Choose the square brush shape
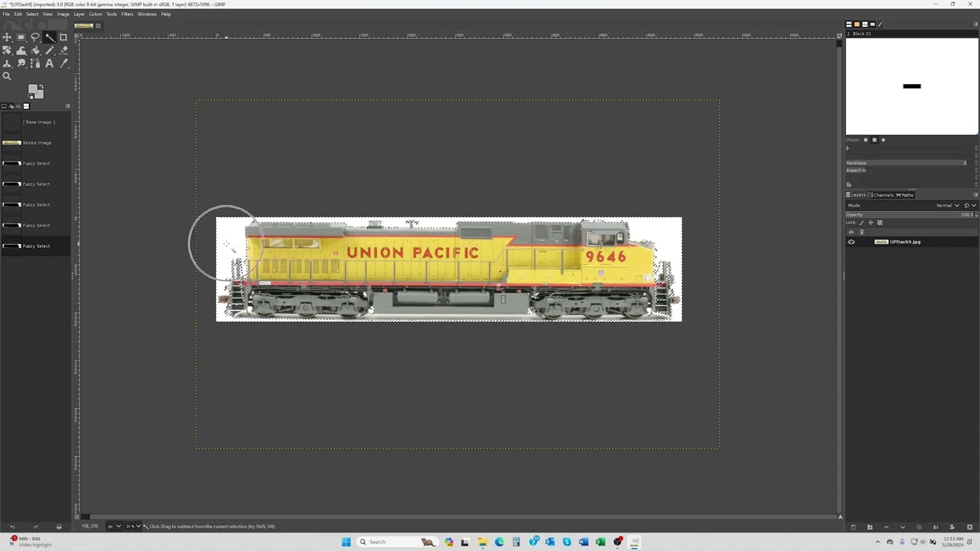 point(874,140)
